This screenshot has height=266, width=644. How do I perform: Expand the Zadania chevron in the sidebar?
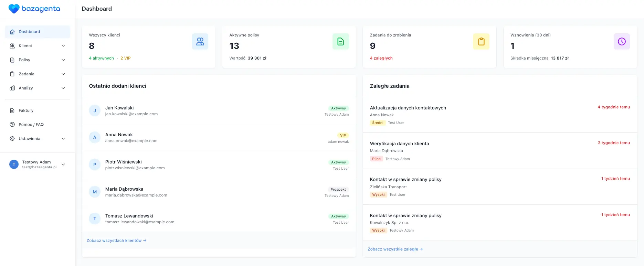point(63,74)
